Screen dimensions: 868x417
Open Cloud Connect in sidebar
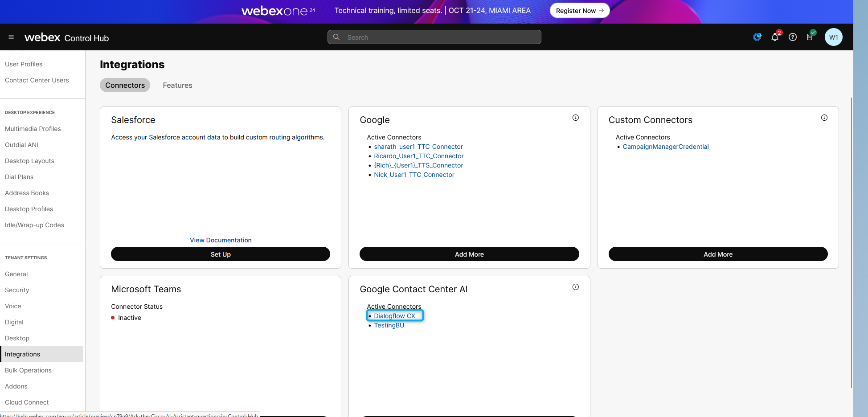pyautogui.click(x=27, y=402)
